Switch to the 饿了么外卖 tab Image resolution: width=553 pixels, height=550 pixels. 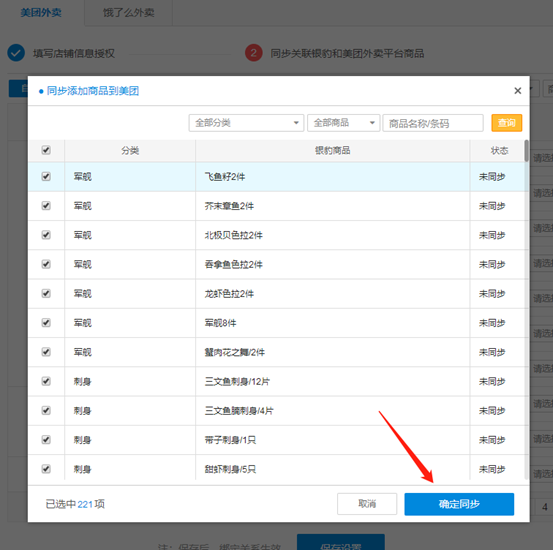click(x=128, y=13)
